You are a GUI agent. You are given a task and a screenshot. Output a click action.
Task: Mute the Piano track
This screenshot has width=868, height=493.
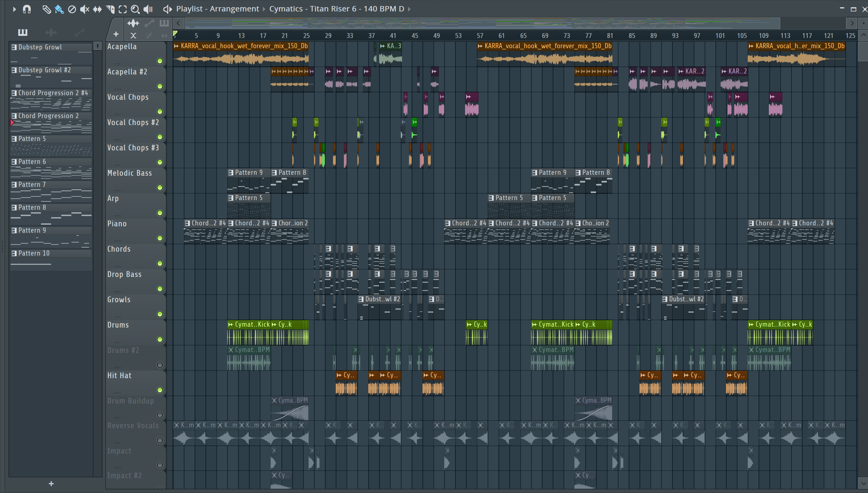pos(160,238)
